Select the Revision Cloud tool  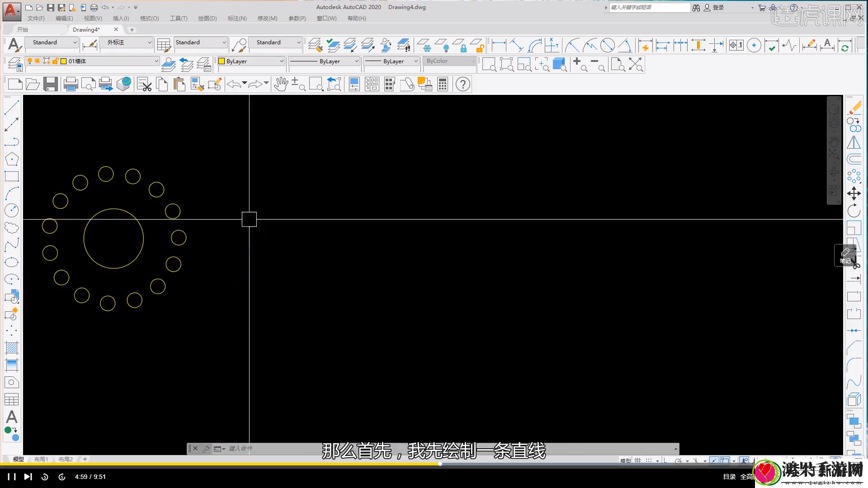pos(12,227)
